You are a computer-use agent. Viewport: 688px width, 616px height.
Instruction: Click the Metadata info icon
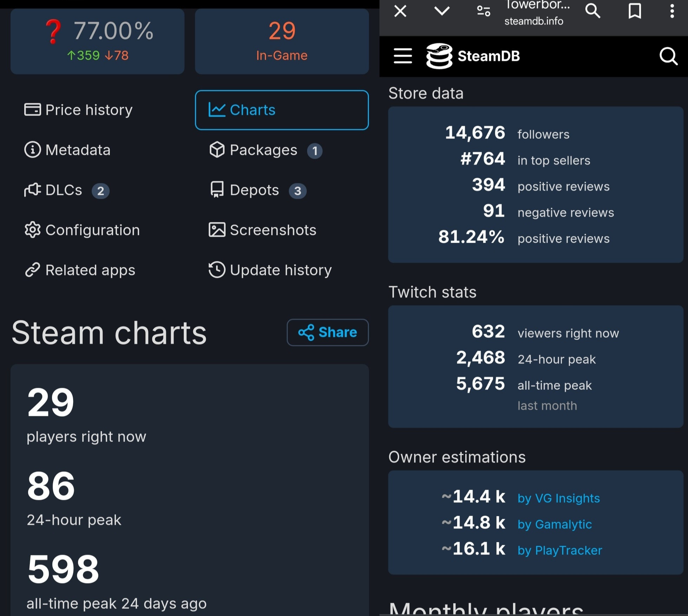(x=32, y=150)
